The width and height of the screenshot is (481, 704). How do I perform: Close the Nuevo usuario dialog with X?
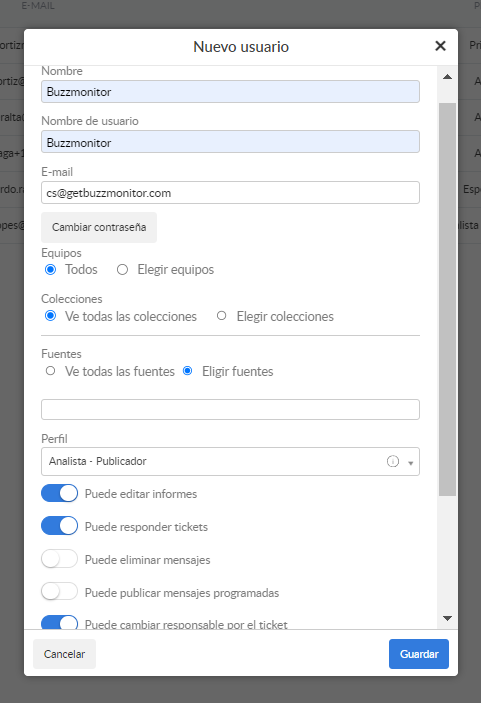tap(440, 46)
